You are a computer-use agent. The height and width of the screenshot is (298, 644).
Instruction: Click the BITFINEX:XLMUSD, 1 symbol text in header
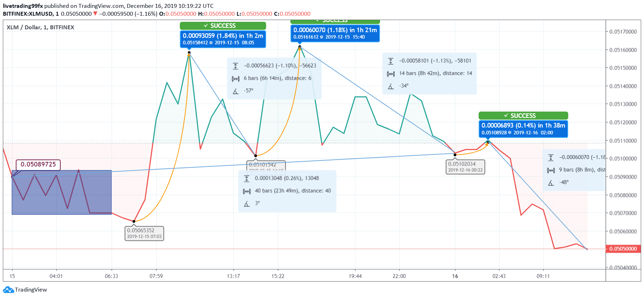click(x=31, y=14)
